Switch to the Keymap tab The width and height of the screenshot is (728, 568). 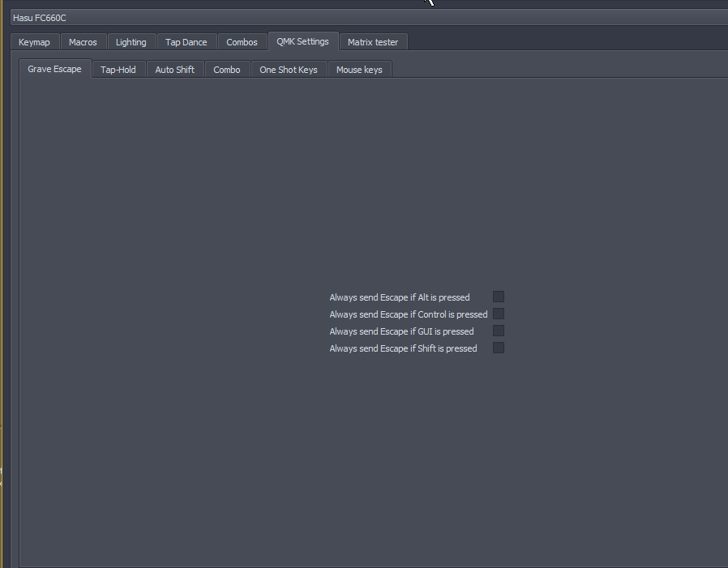(x=34, y=42)
